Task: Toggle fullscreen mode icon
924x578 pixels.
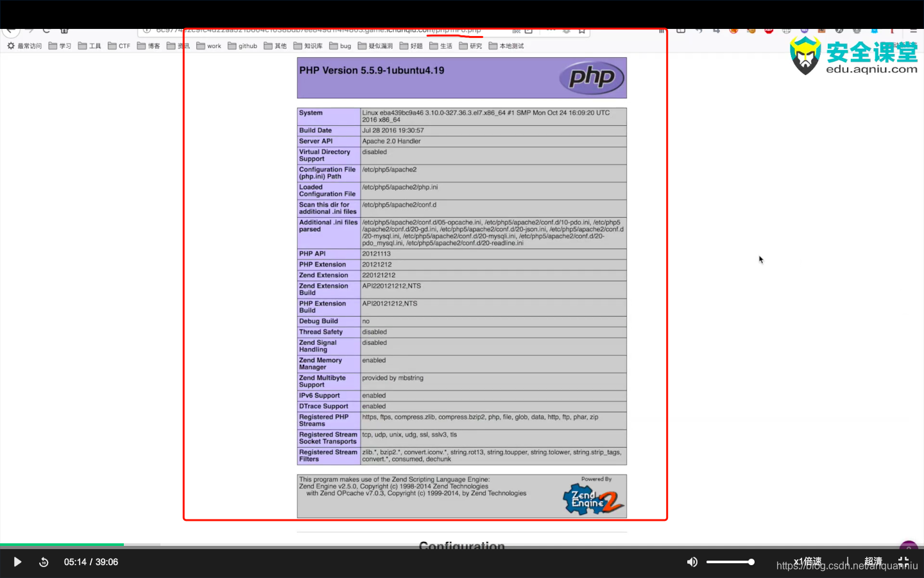Action: tap(903, 561)
